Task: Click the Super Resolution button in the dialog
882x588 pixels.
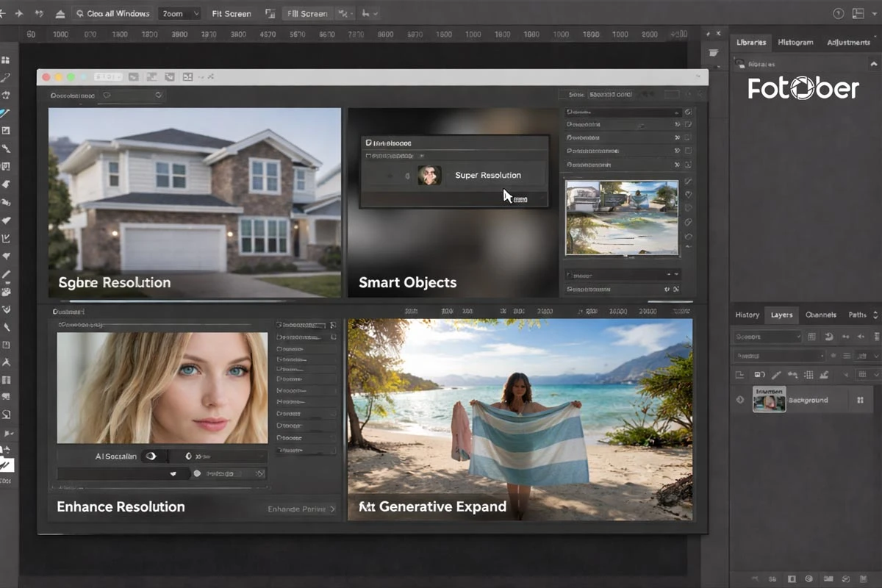Action: [x=487, y=175]
